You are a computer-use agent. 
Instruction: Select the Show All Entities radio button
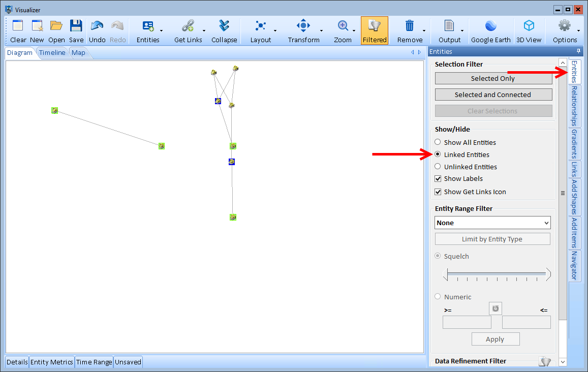coord(438,142)
